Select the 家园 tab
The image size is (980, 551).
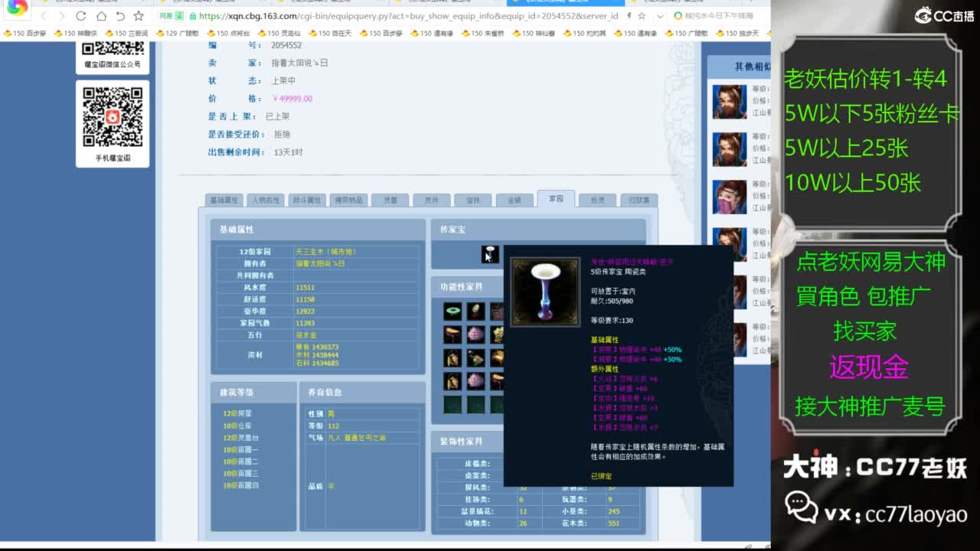(x=555, y=199)
